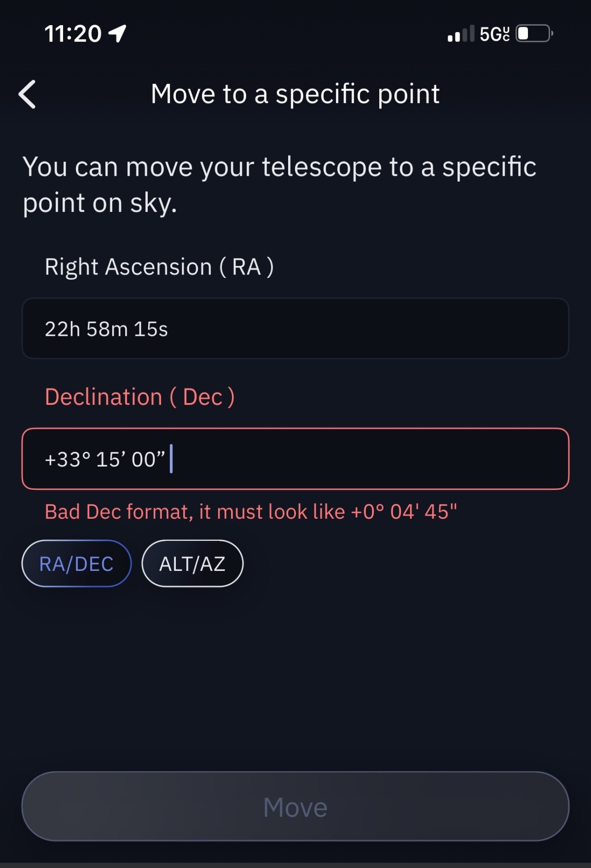The width and height of the screenshot is (591, 868).
Task: Switch to ALT/AZ coordinate mode
Action: point(193,564)
